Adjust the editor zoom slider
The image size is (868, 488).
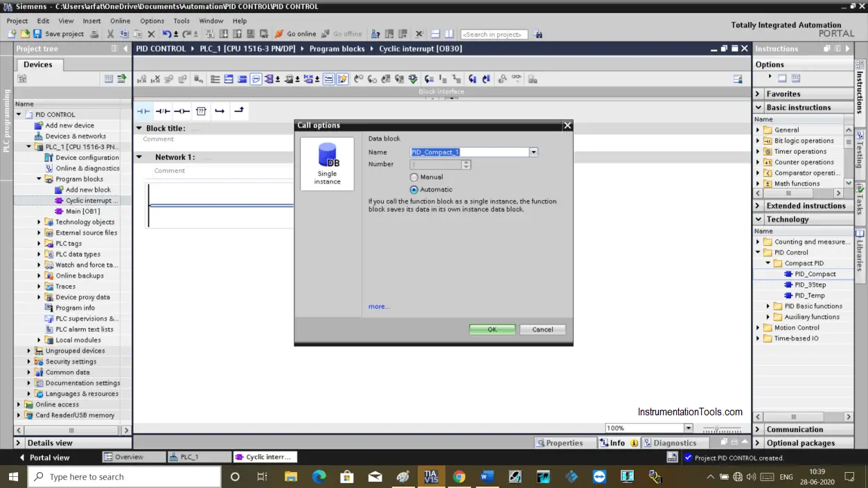pyautogui.click(x=717, y=428)
